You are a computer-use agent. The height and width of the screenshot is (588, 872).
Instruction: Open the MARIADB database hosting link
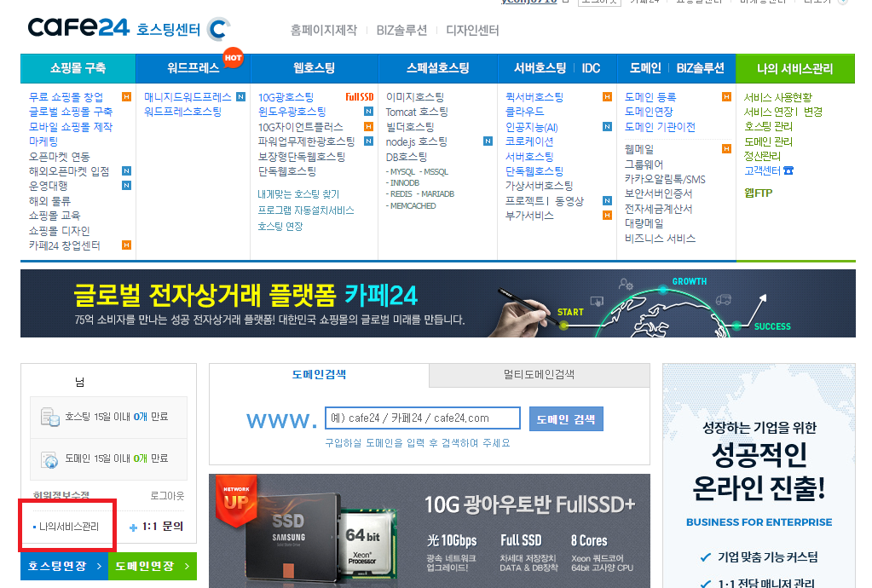coord(437,194)
